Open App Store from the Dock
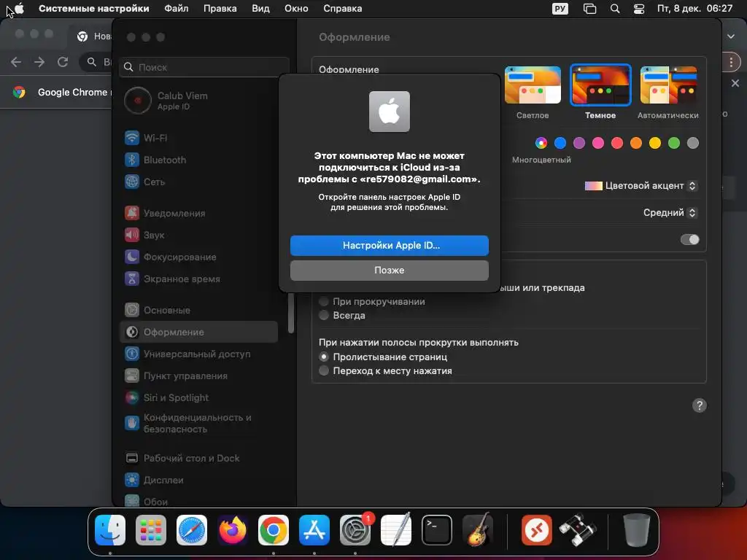 click(x=314, y=530)
